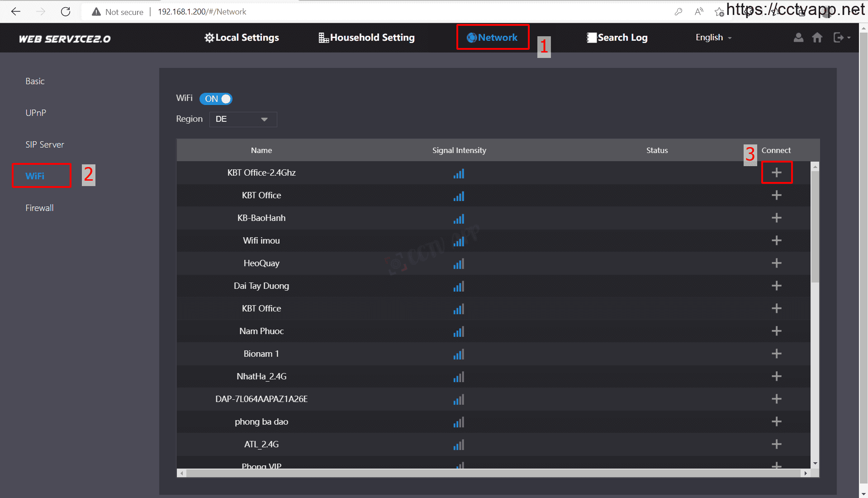
Task: Reload page with browser refresh icon
Action: (66, 12)
